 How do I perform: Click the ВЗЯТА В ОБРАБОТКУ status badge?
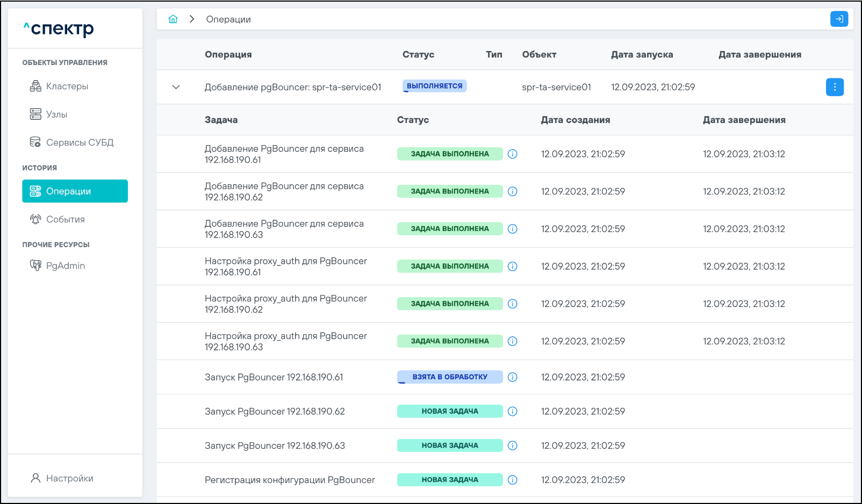(450, 377)
